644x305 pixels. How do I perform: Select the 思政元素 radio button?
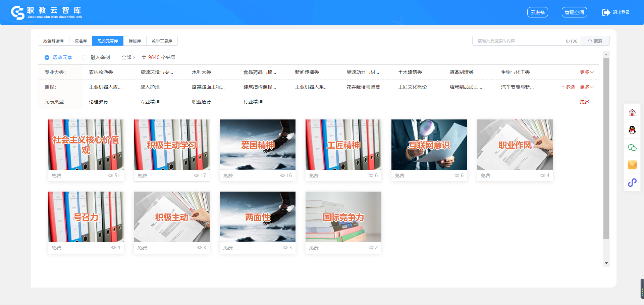(x=47, y=58)
